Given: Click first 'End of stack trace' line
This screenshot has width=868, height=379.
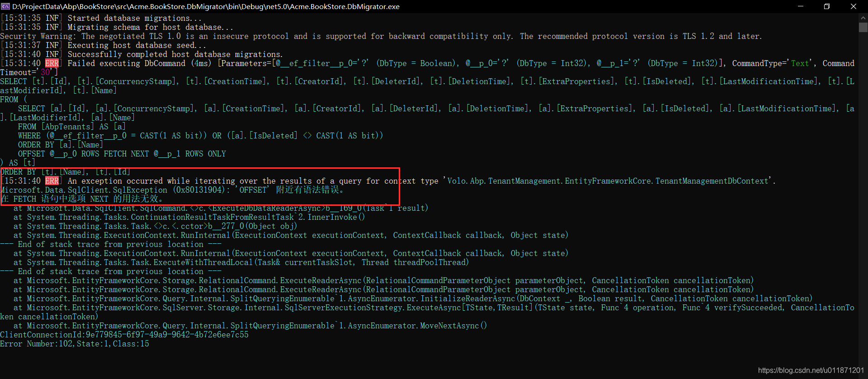Looking at the screenshot, I should click(x=111, y=244).
